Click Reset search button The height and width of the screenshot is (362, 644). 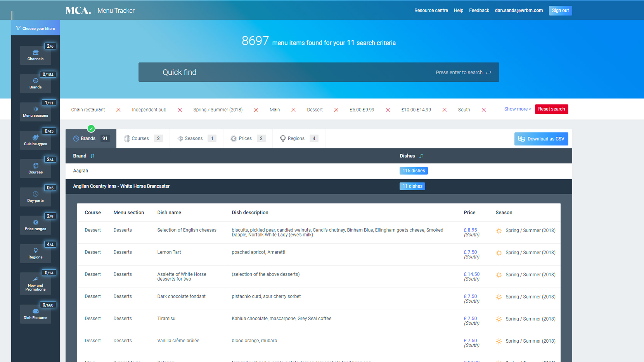coord(551,109)
